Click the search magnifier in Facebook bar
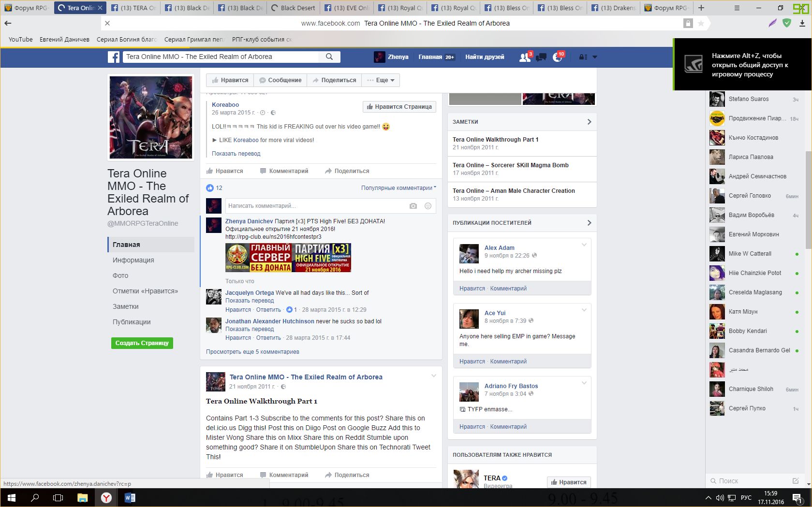The height and width of the screenshot is (507, 812). click(x=329, y=57)
